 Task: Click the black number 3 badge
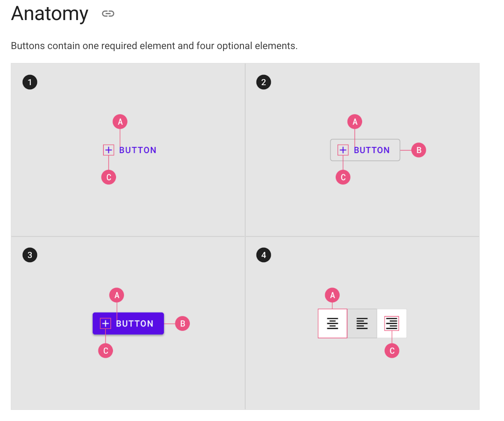click(x=30, y=255)
